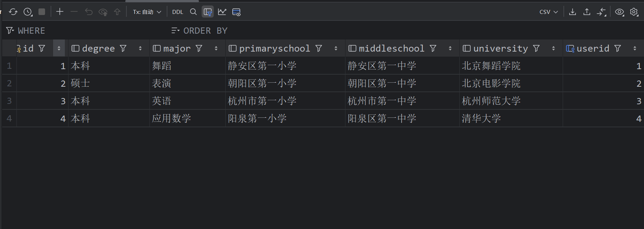Image resolution: width=644 pixels, height=229 pixels.
Task: Show the chart view icon
Action: [x=222, y=12]
